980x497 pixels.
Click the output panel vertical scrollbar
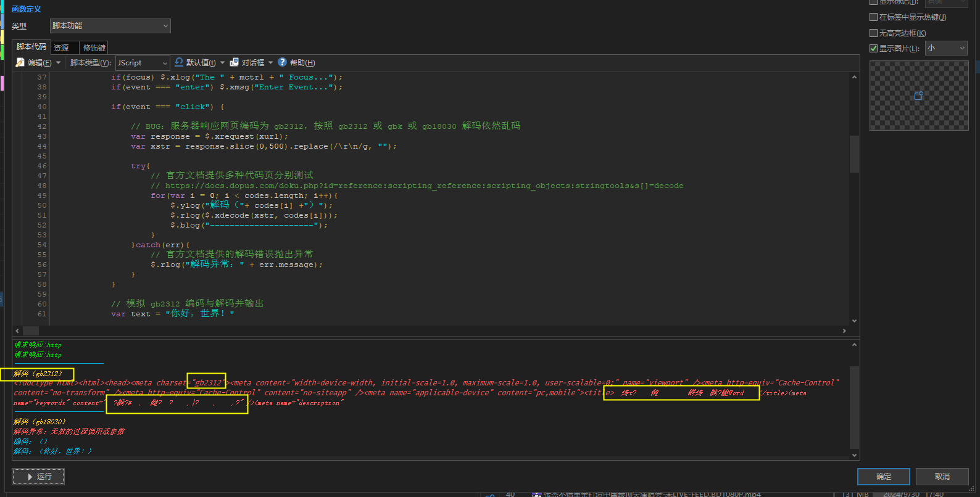tap(854, 407)
